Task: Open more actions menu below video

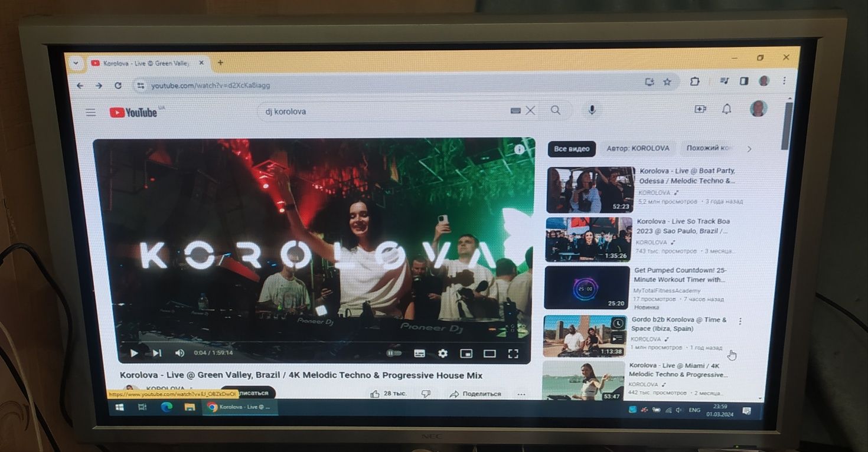Action: pos(521,394)
